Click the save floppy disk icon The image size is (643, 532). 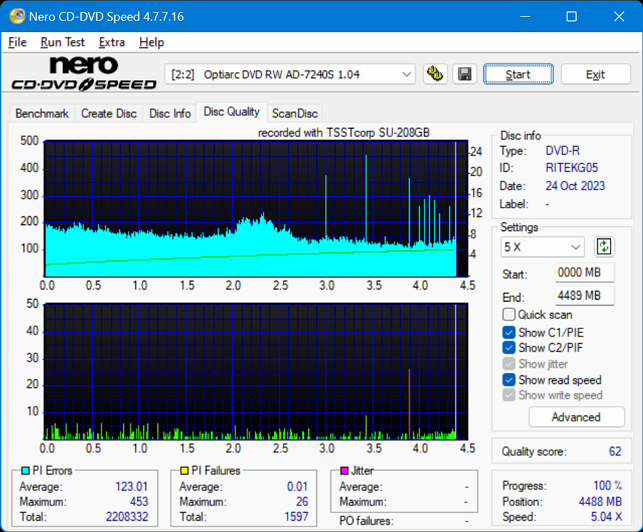[465, 74]
